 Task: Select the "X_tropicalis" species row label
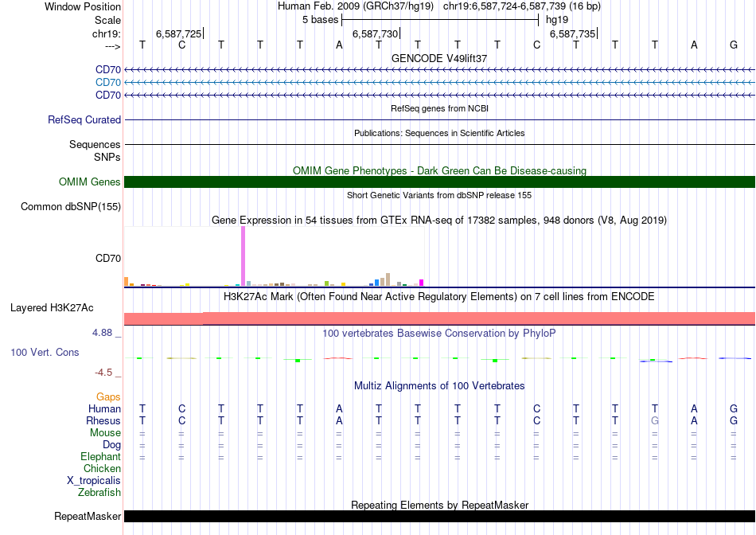pyautogui.click(x=94, y=481)
